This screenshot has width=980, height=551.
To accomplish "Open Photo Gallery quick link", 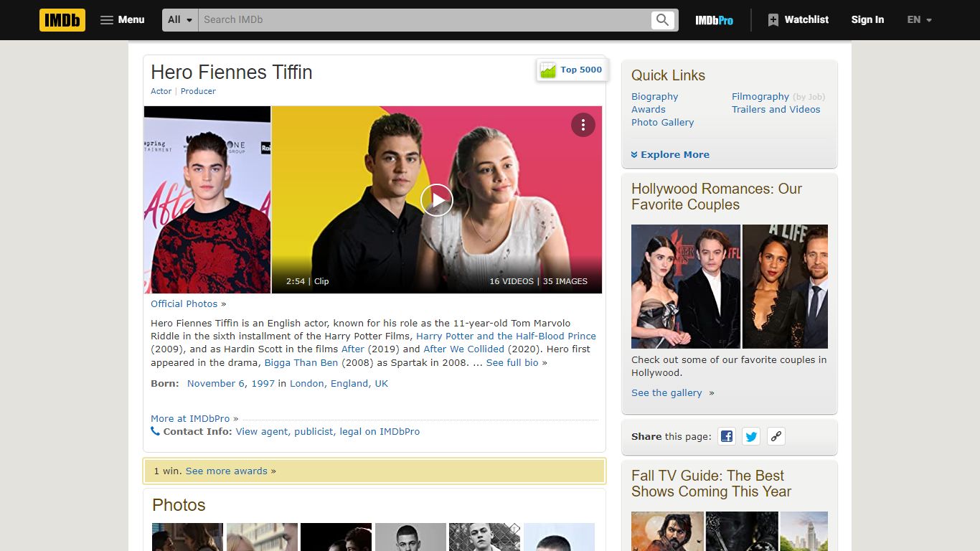I will coord(662,123).
